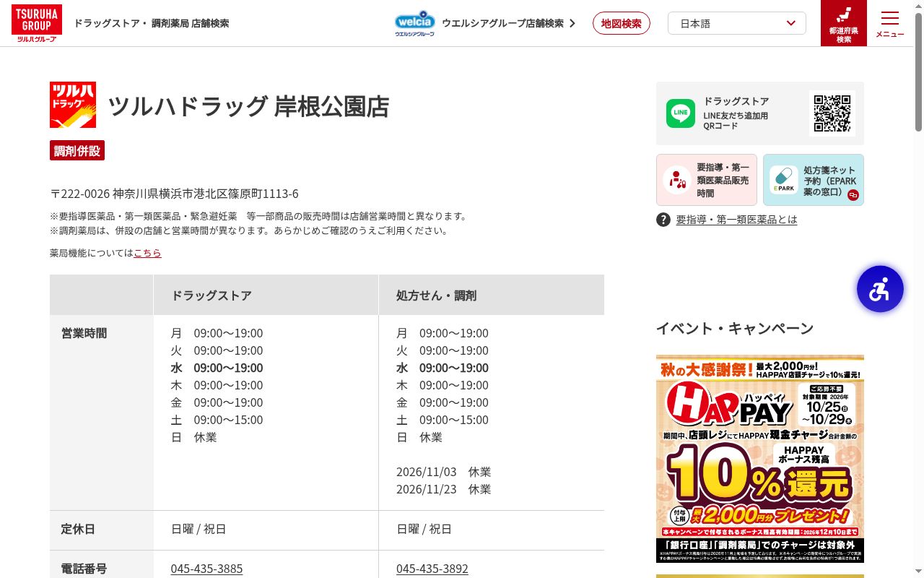
Task: Click the question mark help icon
Action: click(663, 220)
